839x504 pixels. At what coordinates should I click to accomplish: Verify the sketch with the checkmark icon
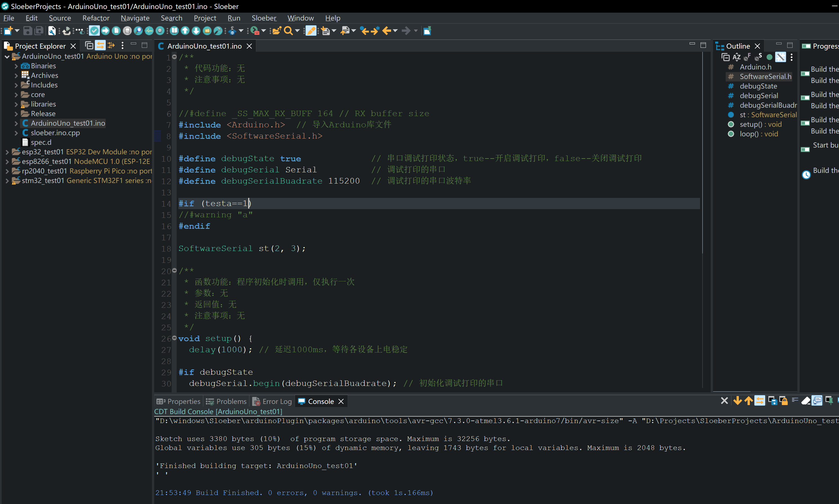point(94,31)
